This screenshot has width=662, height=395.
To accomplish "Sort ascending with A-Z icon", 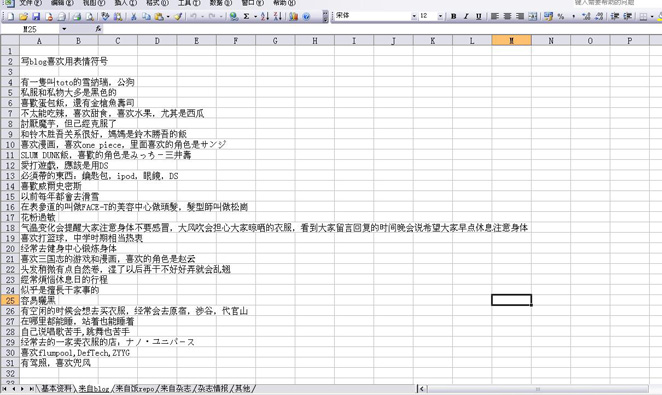I will coord(265,17).
